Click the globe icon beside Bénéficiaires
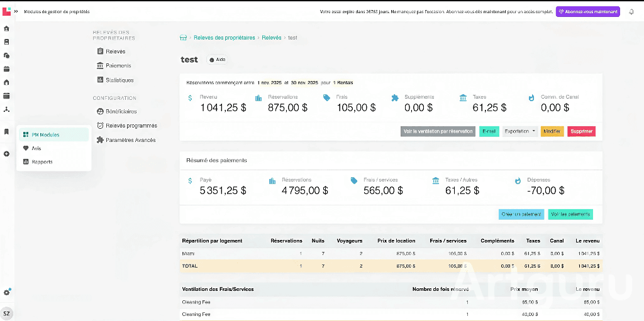Image resolution: width=644 pixels, height=321 pixels. point(100,111)
